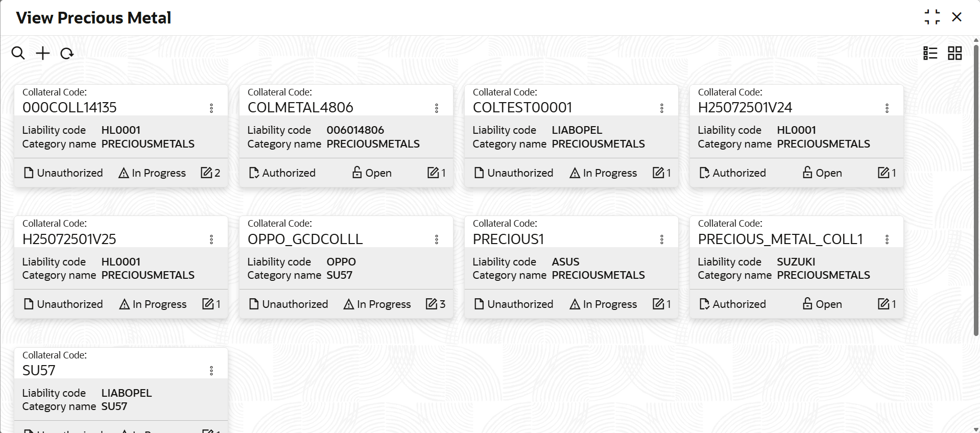980x433 pixels.
Task: Click the modification count icon on OPPO_GCDCOLLL
Action: coord(432,304)
